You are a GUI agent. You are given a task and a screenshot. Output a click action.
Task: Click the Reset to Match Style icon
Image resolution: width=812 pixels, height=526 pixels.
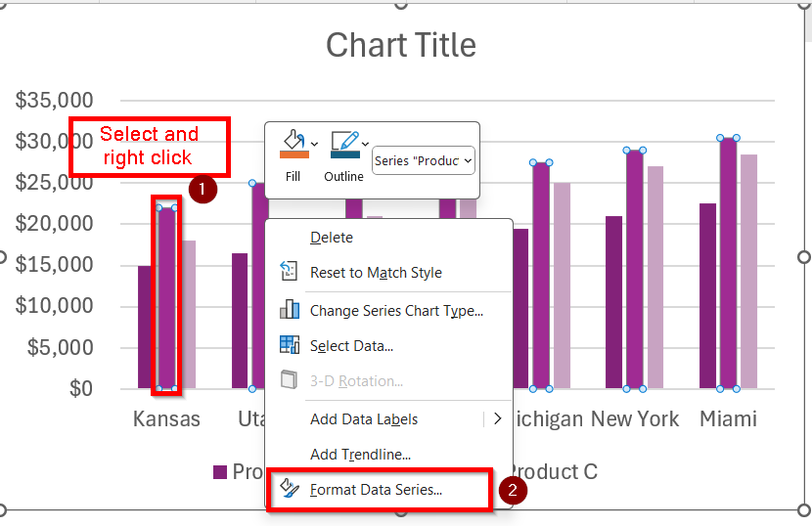[289, 273]
